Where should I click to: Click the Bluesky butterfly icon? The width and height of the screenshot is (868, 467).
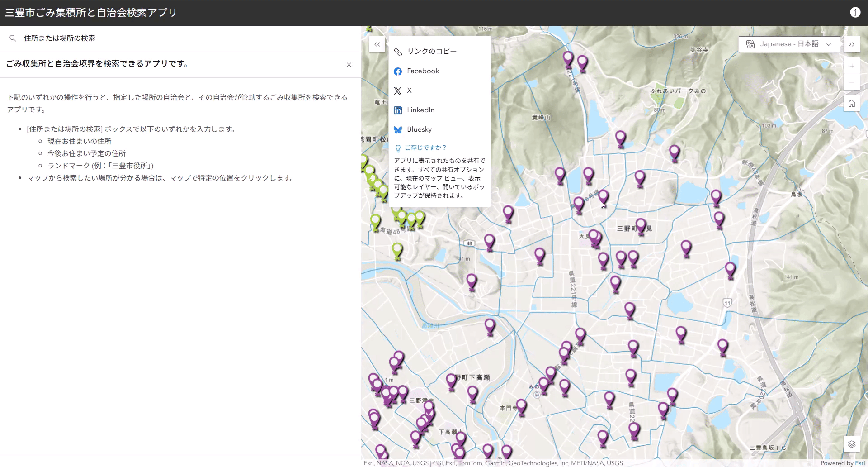(x=398, y=130)
